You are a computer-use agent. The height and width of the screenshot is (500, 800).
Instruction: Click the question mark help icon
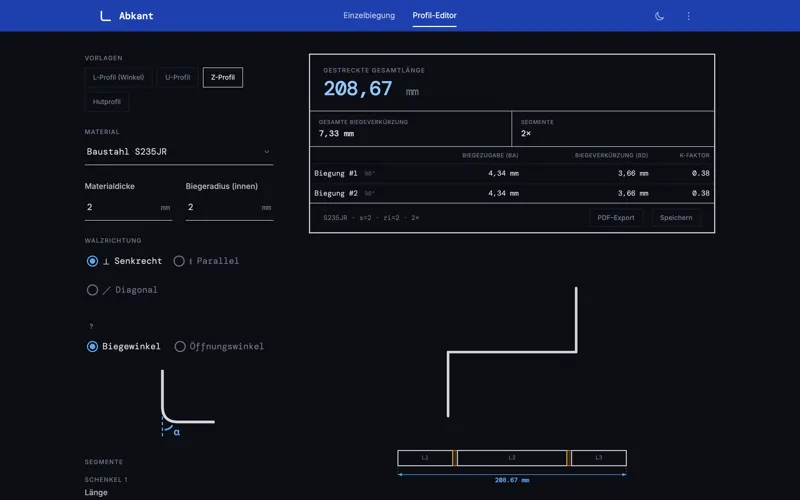coord(91,326)
